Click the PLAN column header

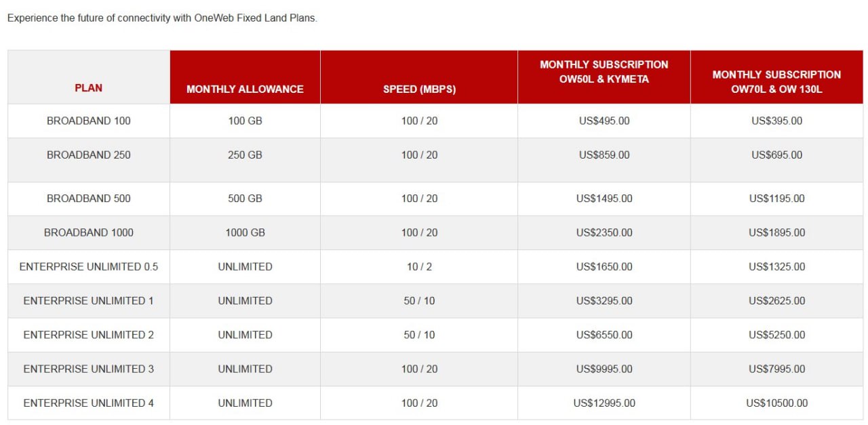point(89,88)
